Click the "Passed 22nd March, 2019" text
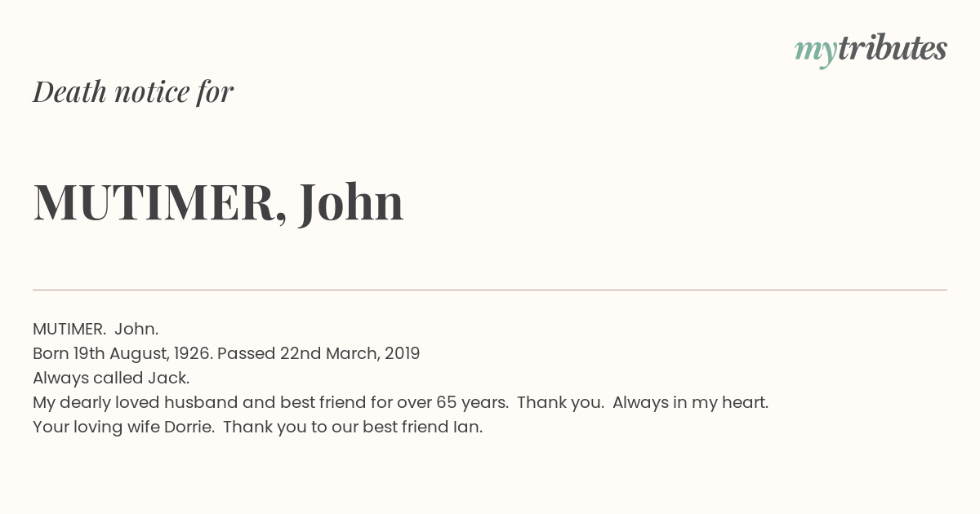Viewport: 980px width, 514px height. (x=318, y=353)
